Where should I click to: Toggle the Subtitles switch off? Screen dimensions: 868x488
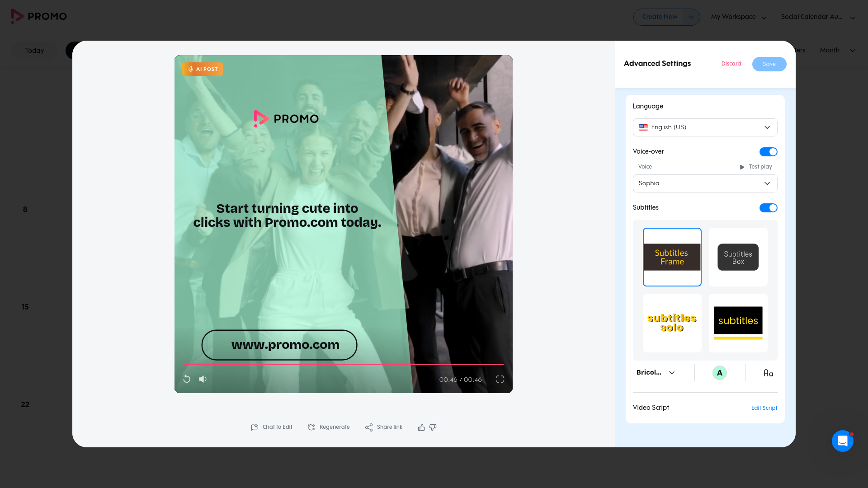pos(768,208)
